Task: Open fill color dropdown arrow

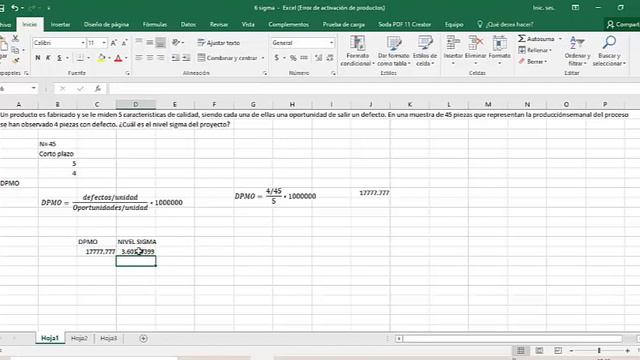Action: pos(109,58)
